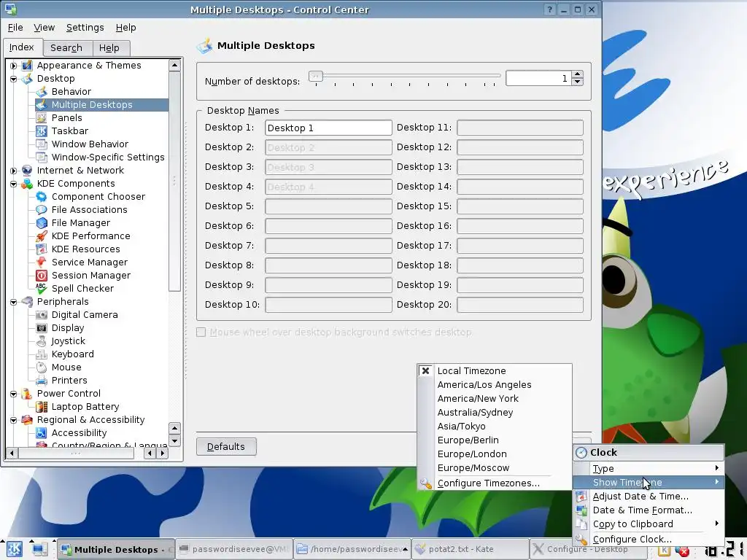The width and height of the screenshot is (747, 560).
Task: Switch to the Help tab
Action: tap(109, 47)
